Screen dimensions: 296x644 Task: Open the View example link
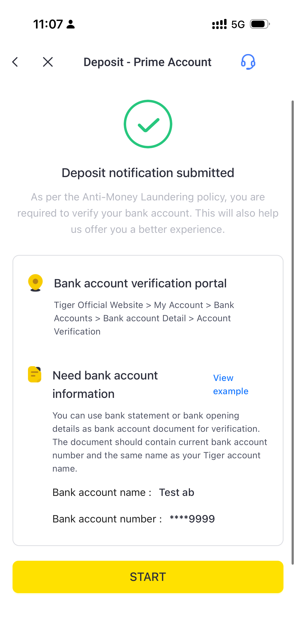click(230, 384)
